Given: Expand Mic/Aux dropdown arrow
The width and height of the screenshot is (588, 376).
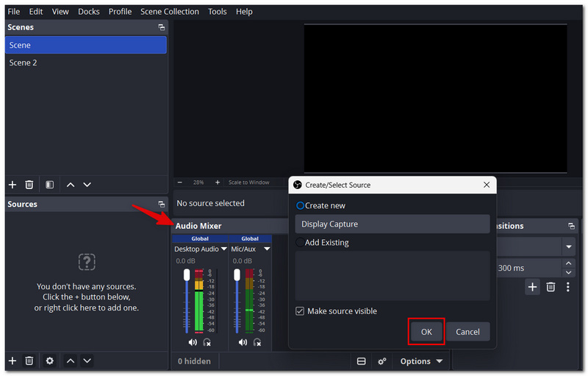Looking at the screenshot, I should pos(267,249).
